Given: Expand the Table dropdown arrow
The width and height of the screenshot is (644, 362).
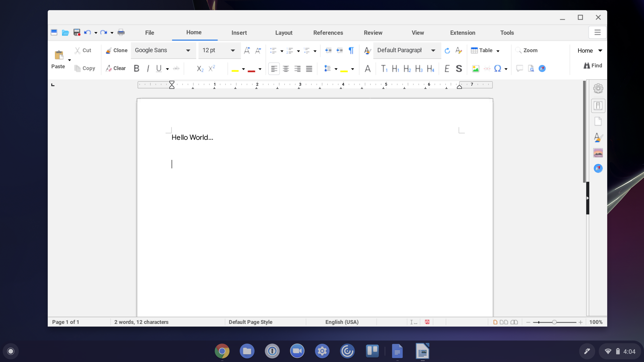Looking at the screenshot, I should [x=498, y=51].
